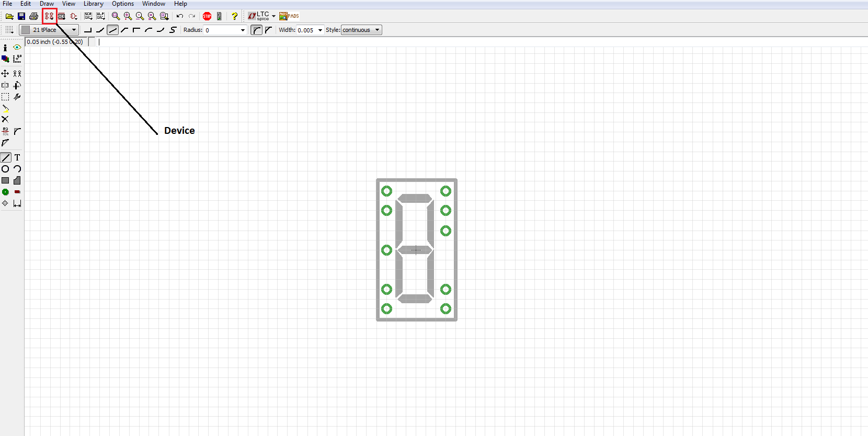This screenshot has width=868, height=436.
Task: Select the Text tool
Action: point(17,157)
